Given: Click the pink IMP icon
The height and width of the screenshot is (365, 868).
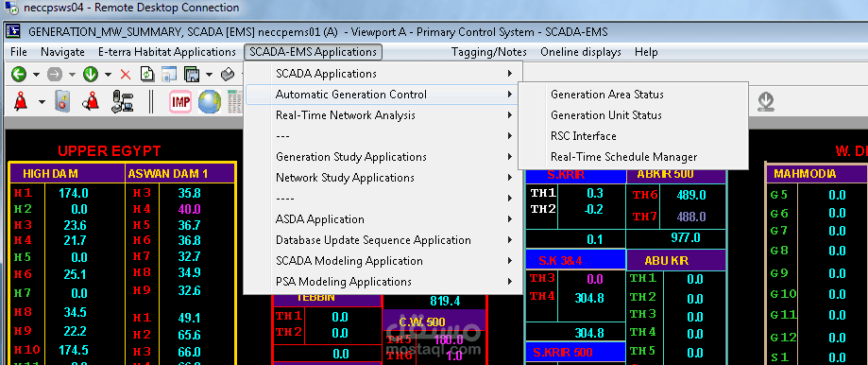Looking at the screenshot, I should coord(179,101).
